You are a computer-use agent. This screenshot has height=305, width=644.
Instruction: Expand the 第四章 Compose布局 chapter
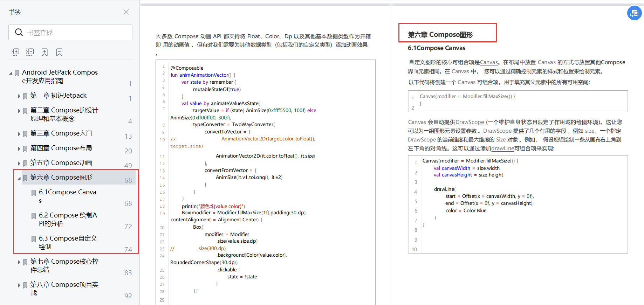19,149
